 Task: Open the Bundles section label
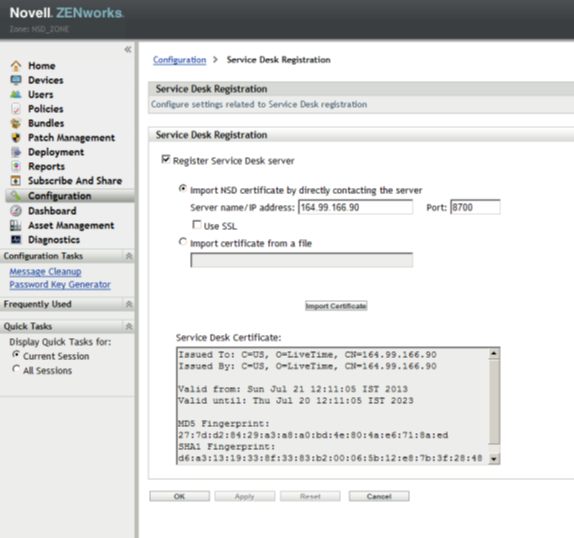coord(46,123)
